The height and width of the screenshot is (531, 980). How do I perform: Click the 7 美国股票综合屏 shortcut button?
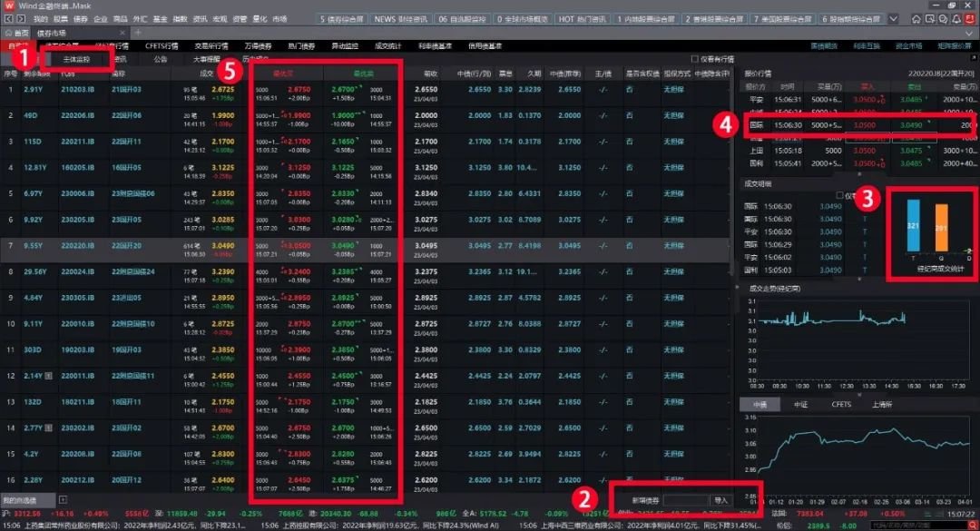click(x=782, y=19)
